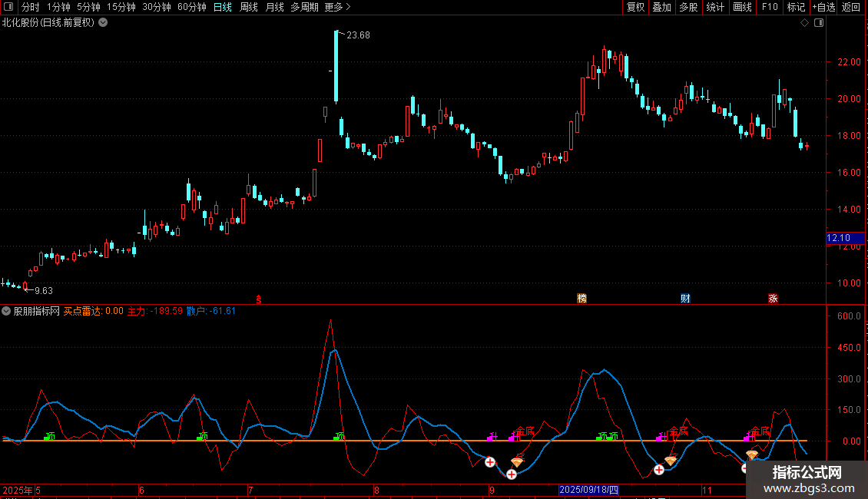Screen dimensions: 868x499
Task: Click the 金底 label in November
Action: 760,431
